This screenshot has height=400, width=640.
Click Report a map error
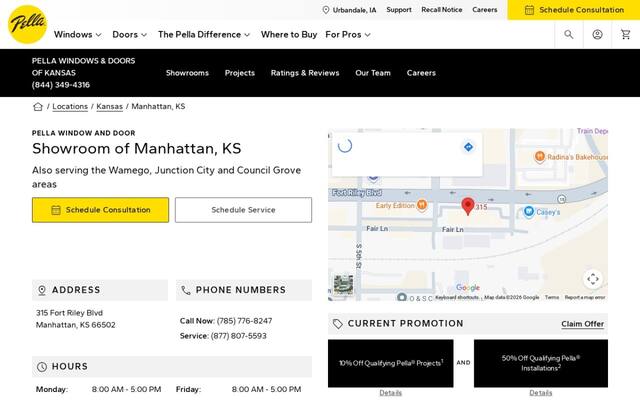pyautogui.click(x=585, y=297)
